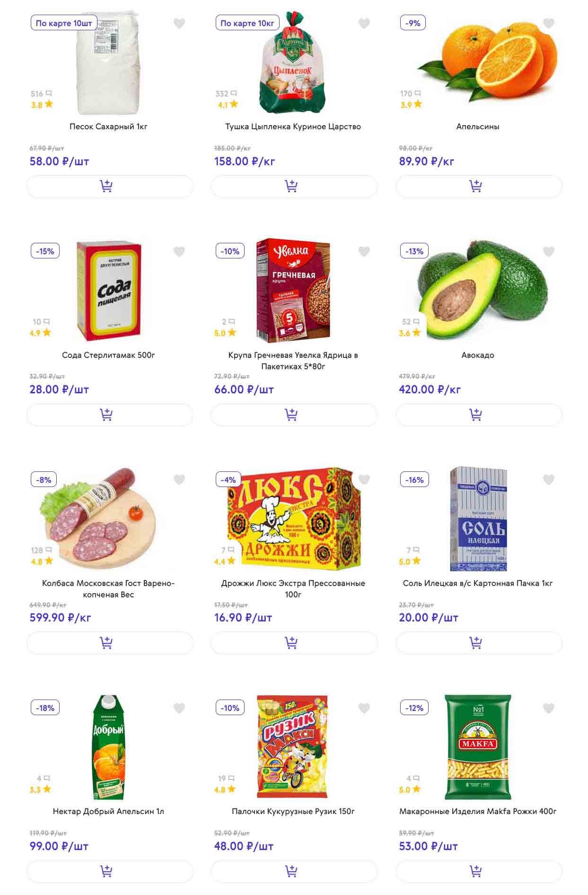Open Палочки Кукурузные Рузик 150г title

[293, 811]
